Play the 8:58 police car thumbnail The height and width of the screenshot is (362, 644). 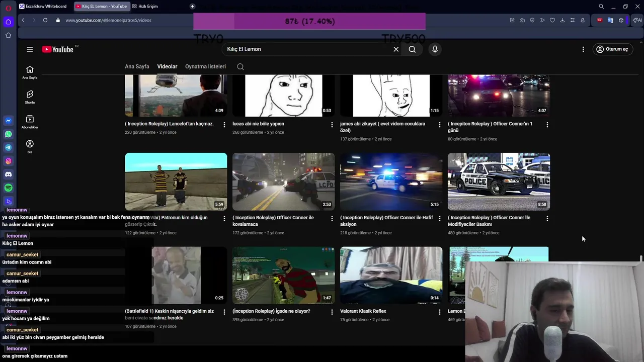pos(499,182)
